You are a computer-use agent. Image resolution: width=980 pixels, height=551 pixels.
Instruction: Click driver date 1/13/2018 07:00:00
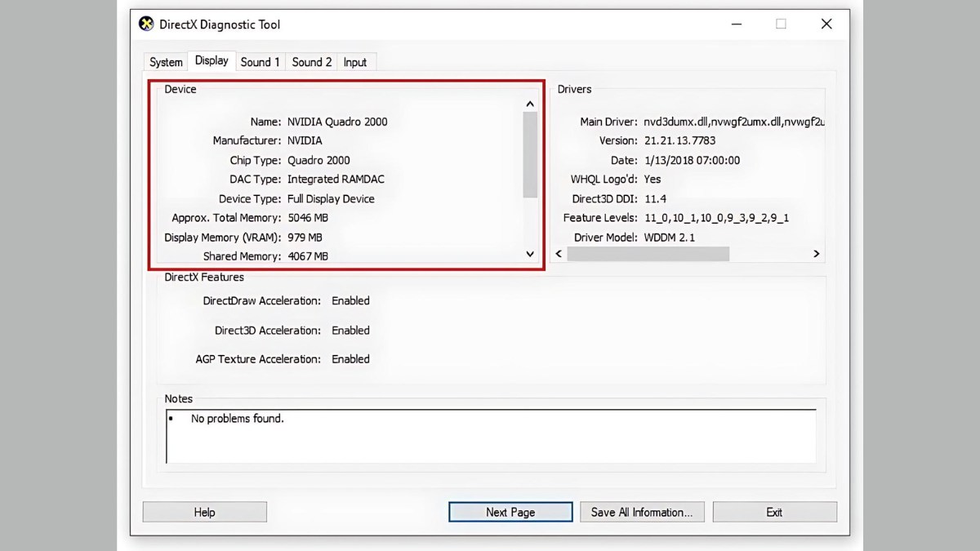[x=692, y=160]
